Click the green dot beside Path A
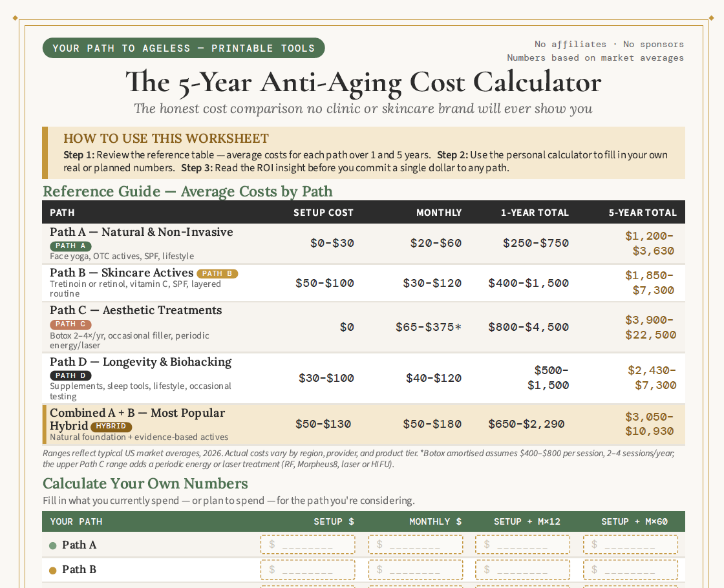724x588 pixels. (52, 545)
